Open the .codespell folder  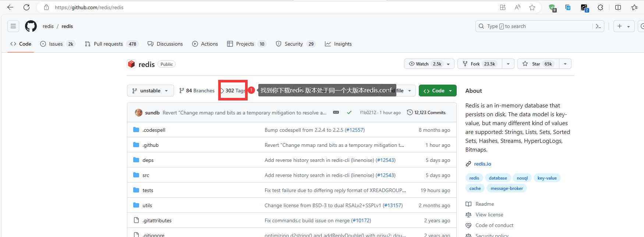(154, 130)
